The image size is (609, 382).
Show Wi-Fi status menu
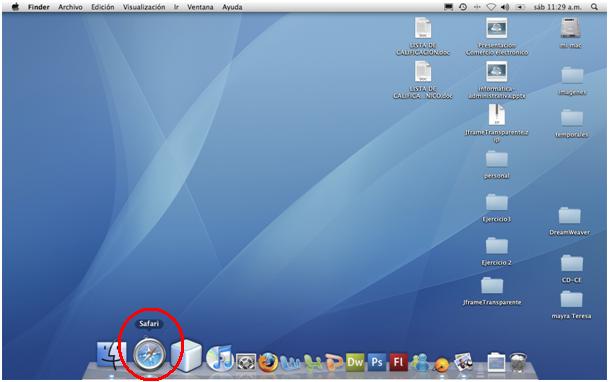pyautogui.click(x=491, y=7)
